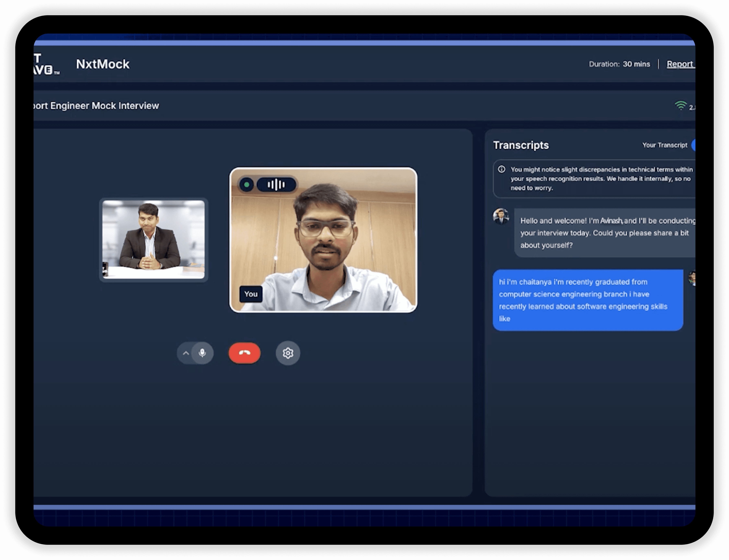The image size is (729, 560).
Task: Click the Duration 30 mins indicator
Action: click(x=619, y=64)
